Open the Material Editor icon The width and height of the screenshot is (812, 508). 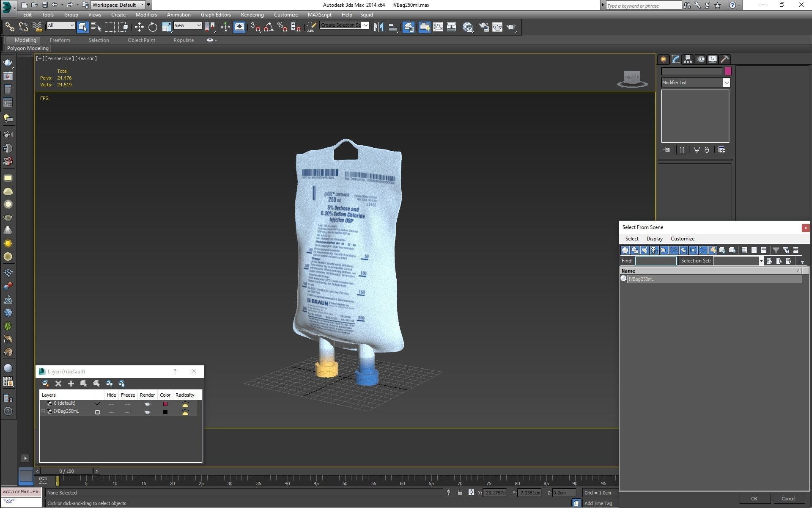(x=468, y=27)
